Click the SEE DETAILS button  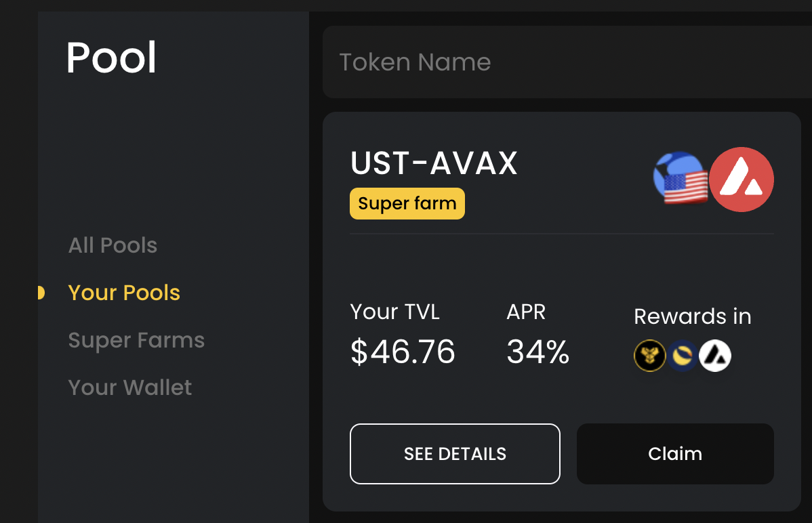tap(455, 454)
